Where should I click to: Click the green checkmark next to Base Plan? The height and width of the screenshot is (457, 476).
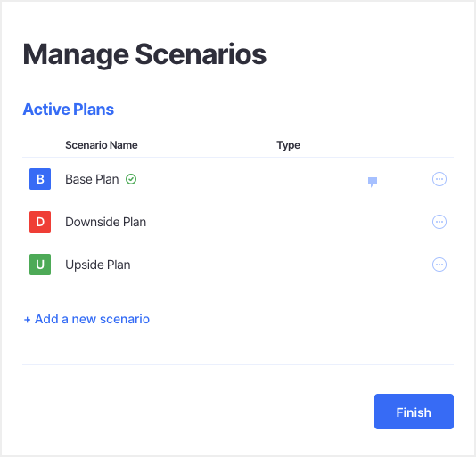point(131,179)
